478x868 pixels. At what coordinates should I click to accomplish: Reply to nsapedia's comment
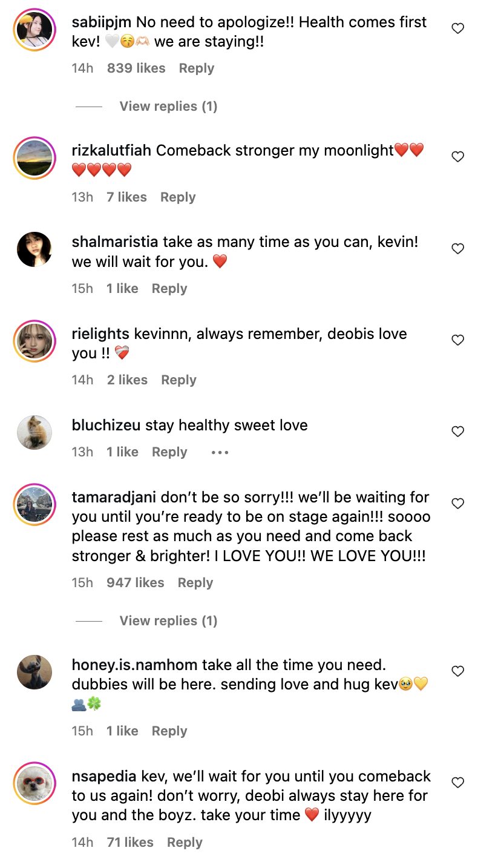tap(185, 843)
